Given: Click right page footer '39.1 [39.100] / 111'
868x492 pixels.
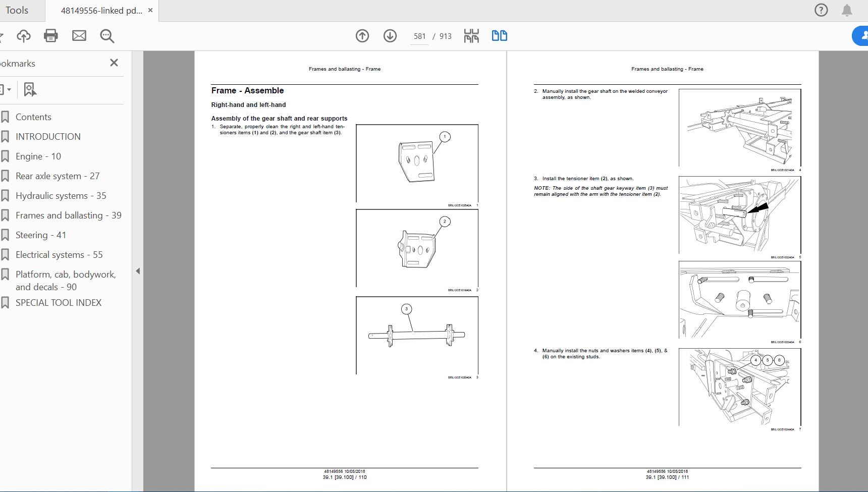Looking at the screenshot, I should [667, 477].
